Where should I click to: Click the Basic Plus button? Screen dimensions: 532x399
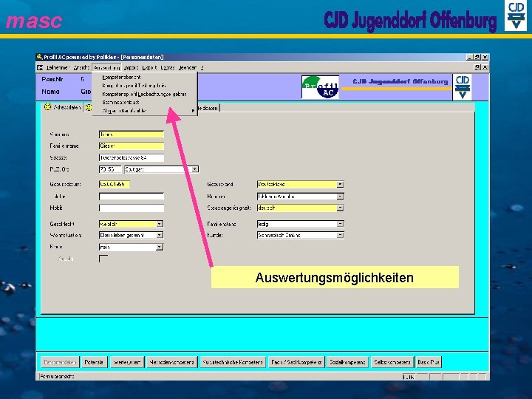(x=429, y=362)
